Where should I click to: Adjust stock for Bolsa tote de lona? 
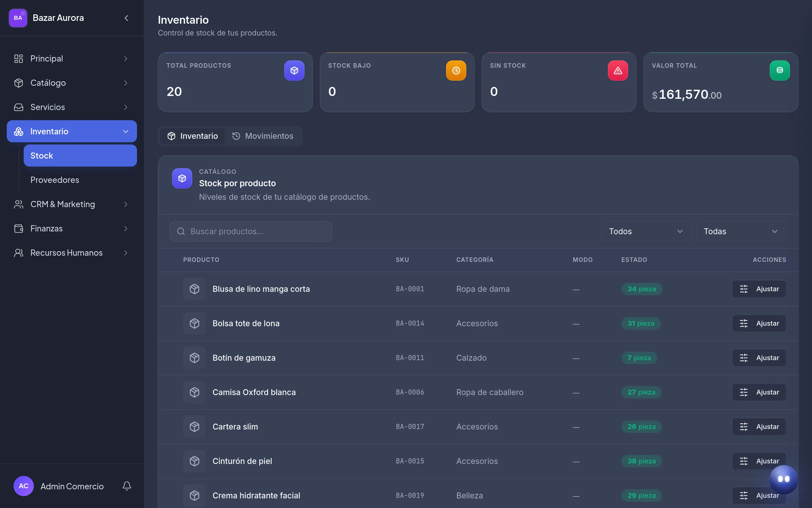[x=759, y=323]
